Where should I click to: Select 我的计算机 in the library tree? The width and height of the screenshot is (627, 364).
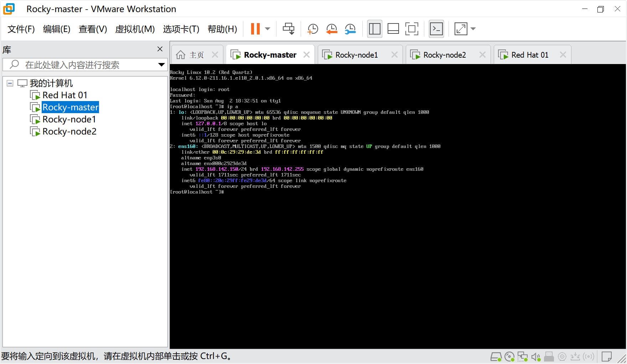coord(51,83)
